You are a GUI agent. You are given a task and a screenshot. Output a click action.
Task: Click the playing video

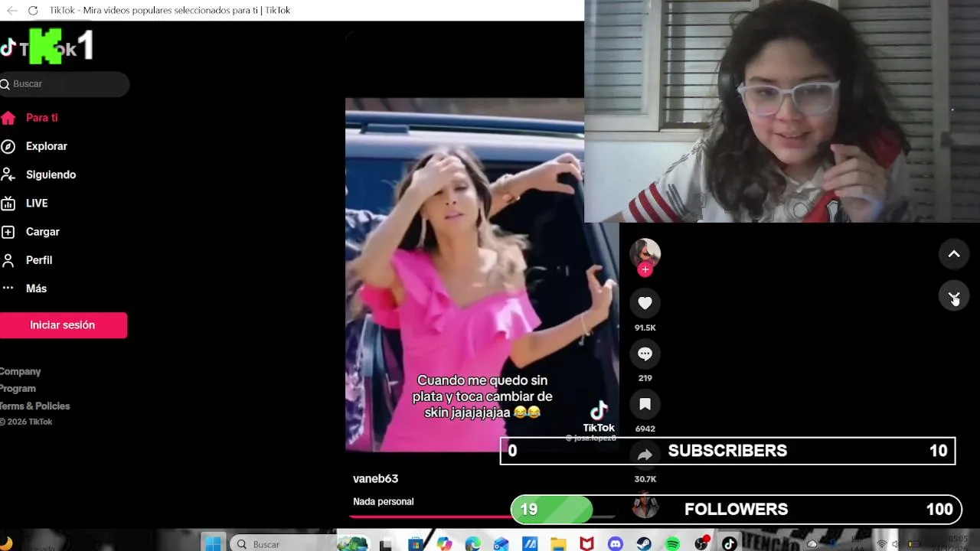[481, 275]
